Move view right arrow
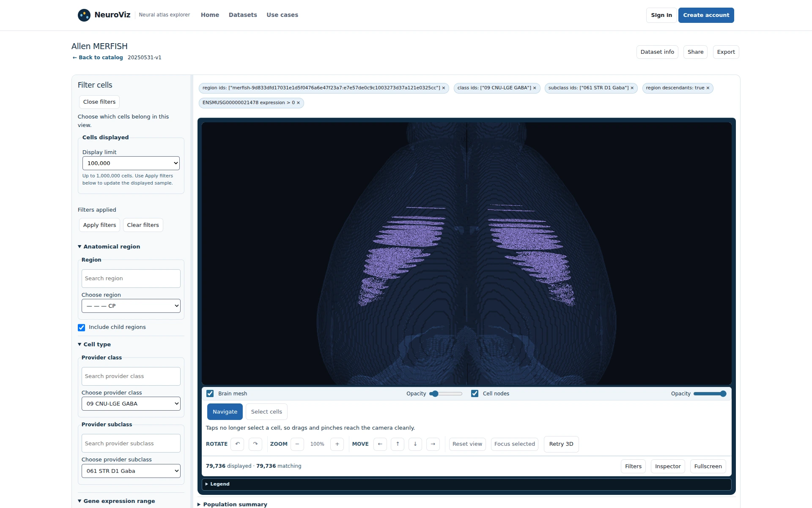This screenshot has height=508, width=812. (x=433, y=444)
